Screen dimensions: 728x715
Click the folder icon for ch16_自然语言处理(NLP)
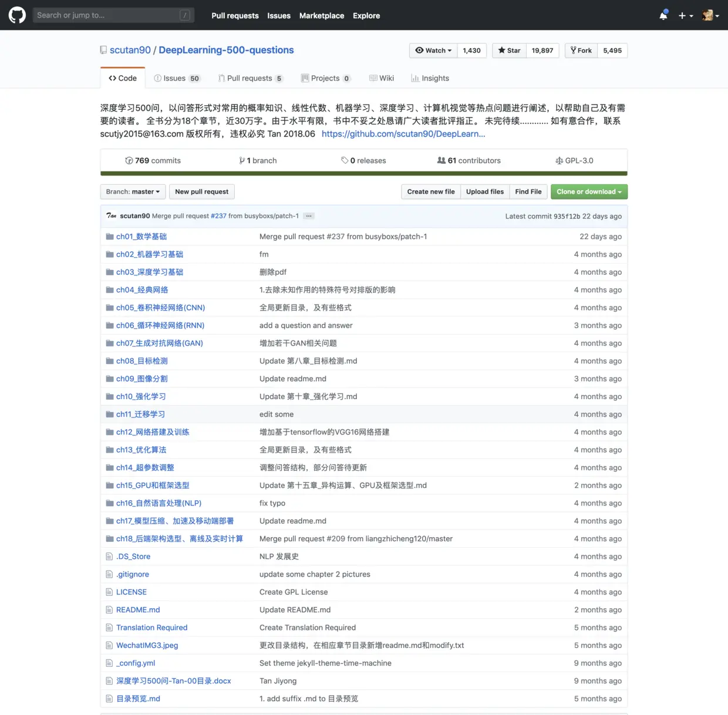click(x=110, y=503)
